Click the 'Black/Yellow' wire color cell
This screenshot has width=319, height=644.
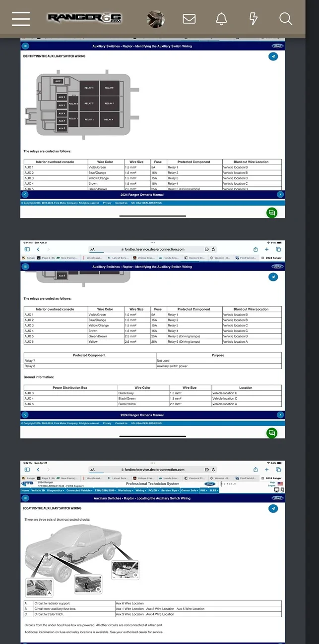[x=143, y=404]
